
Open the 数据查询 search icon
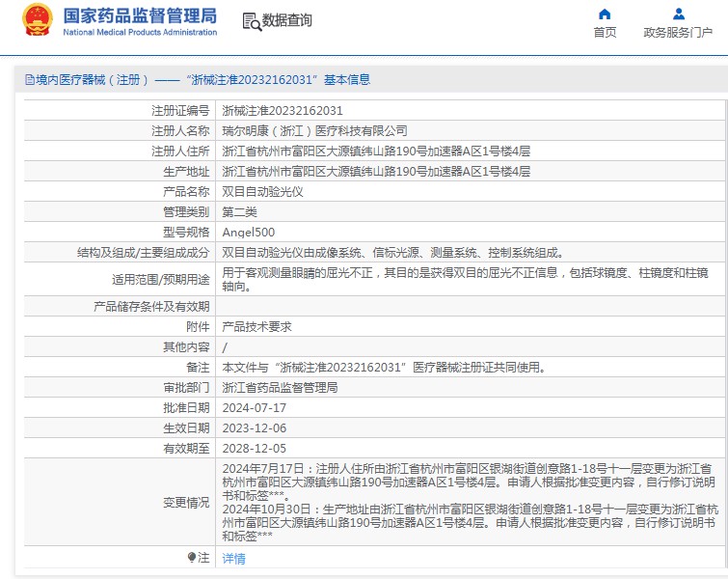click(252, 21)
